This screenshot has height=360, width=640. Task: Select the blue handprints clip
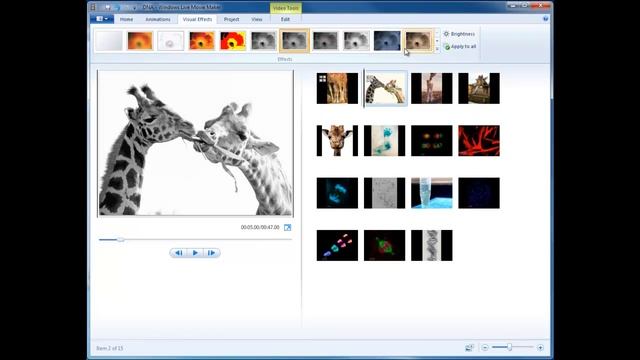click(384, 140)
